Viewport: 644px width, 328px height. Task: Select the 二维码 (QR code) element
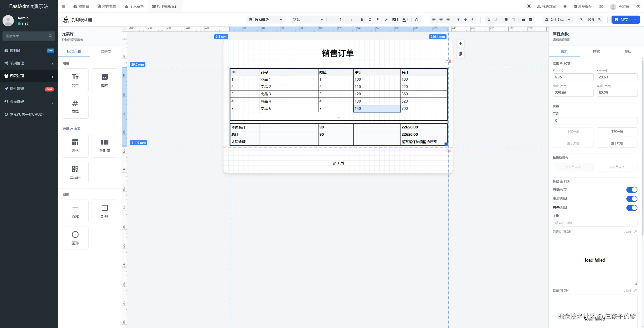pos(75,172)
